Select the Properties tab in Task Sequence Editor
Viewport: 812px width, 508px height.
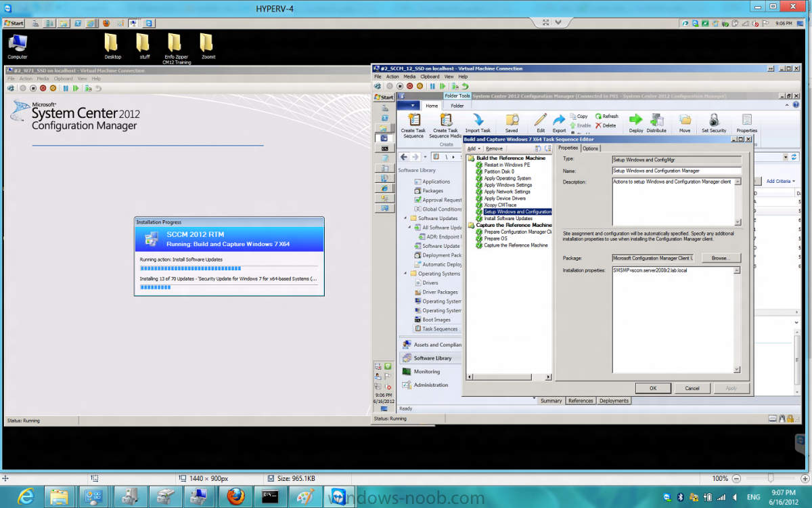pyautogui.click(x=568, y=148)
